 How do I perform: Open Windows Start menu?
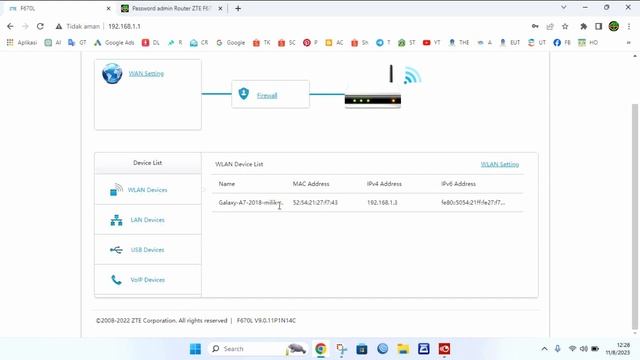[196, 349]
